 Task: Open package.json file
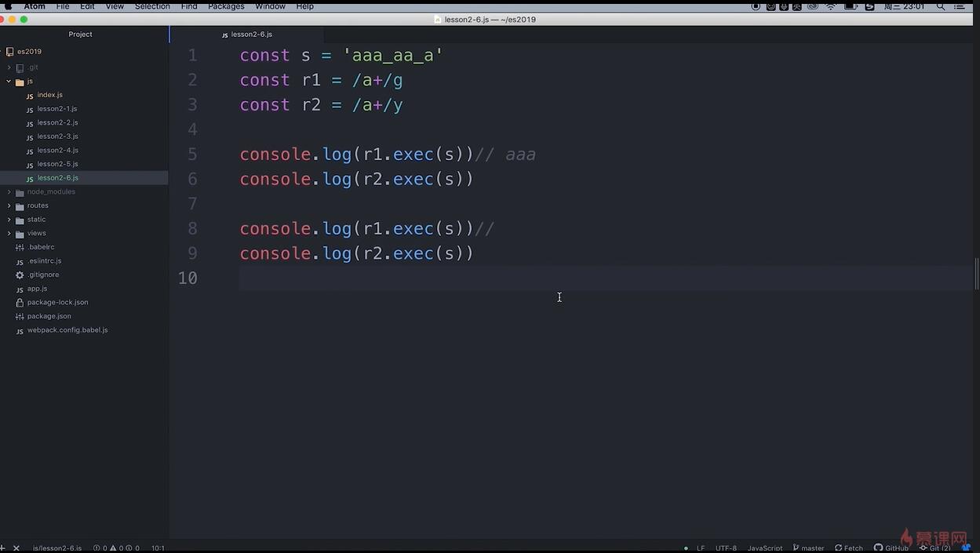(x=49, y=316)
